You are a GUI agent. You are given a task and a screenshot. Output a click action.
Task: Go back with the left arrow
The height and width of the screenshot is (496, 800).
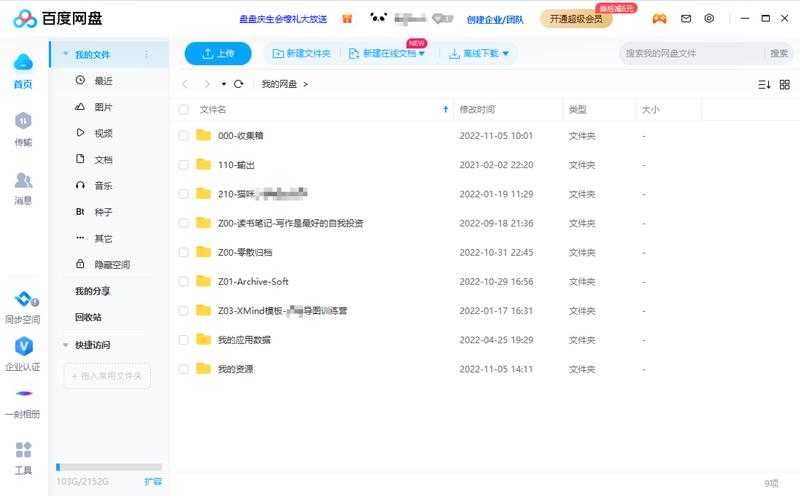185,84
